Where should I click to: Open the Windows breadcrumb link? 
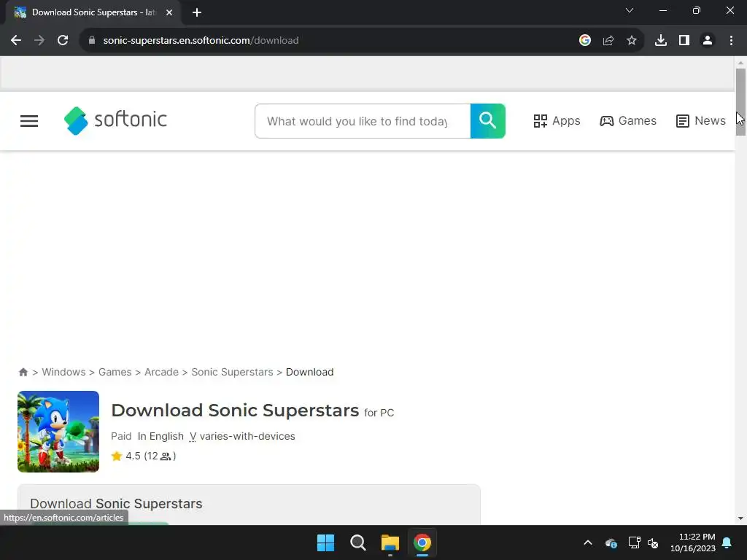coord(64,372)
